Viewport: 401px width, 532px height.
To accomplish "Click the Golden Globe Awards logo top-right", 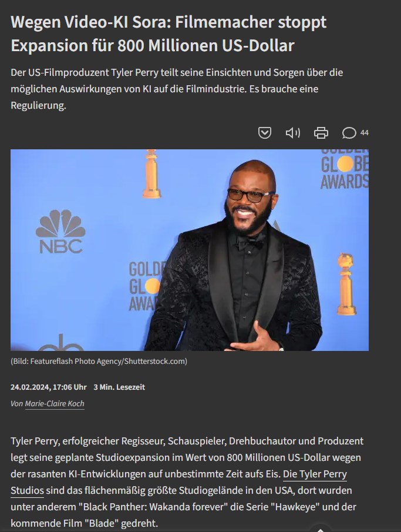I will (x=345, y=169).
